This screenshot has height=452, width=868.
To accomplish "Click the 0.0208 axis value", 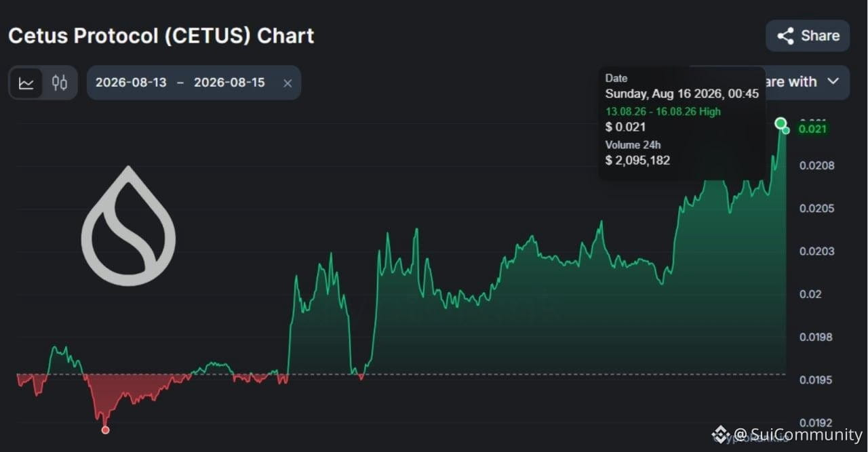I will click(x=817, y=165).
